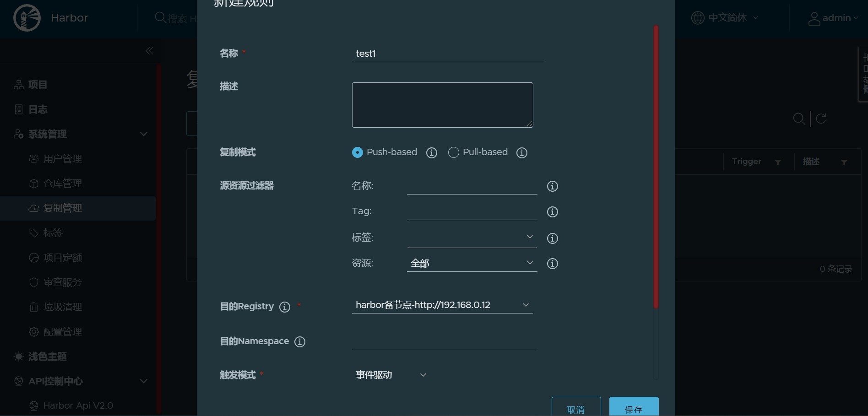Click the table search magnifier icon
Image resolution: width=868 pixels, height=416 pixels.
click(799, 119)
